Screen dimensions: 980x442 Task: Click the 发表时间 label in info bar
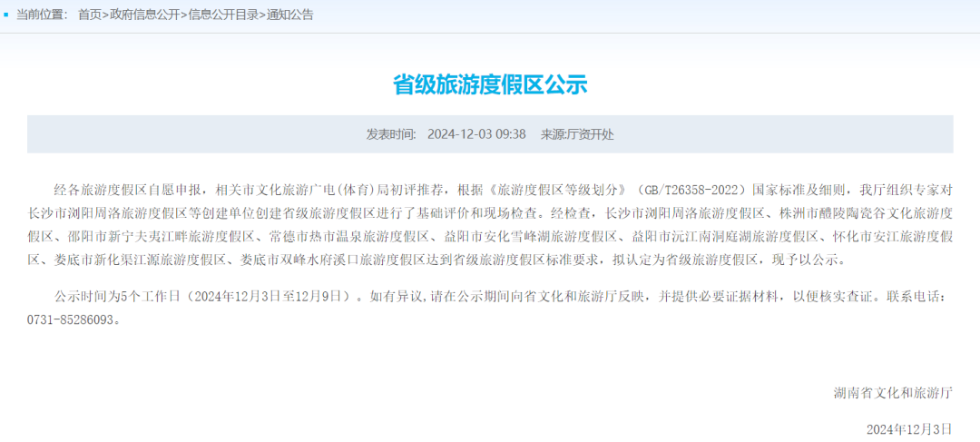(391, 133)
